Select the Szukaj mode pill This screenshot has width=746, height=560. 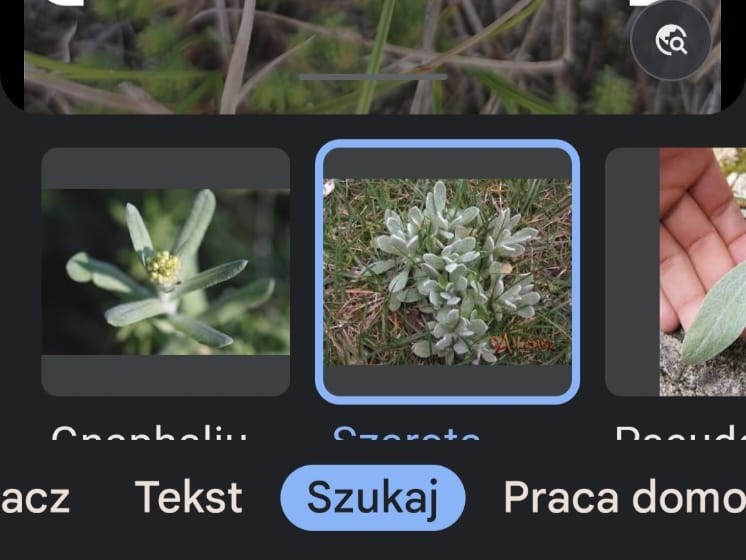coord(373,498)
